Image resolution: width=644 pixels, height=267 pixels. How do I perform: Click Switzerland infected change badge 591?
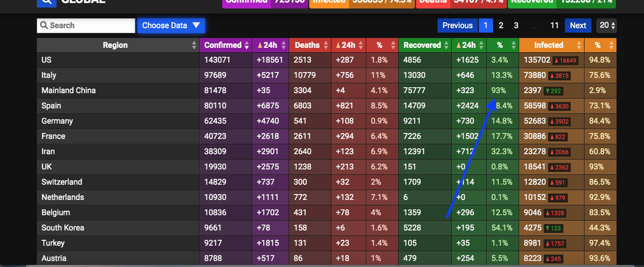(557, 182)
